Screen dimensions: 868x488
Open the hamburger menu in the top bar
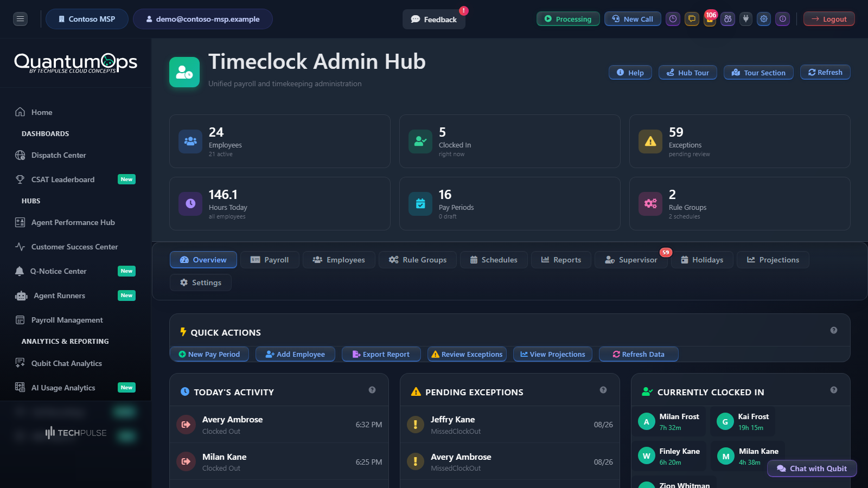21,19
